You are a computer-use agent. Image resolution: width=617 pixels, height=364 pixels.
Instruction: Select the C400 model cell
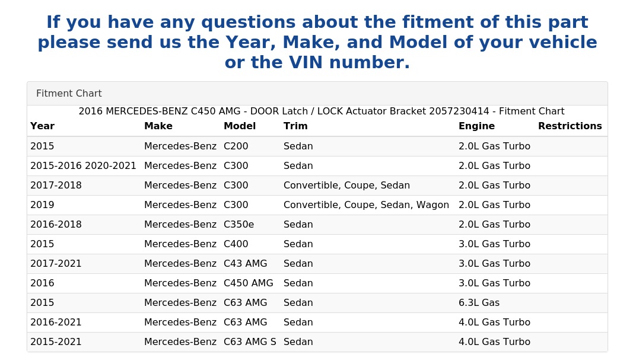pyautogui.click(x=236, y=244)
